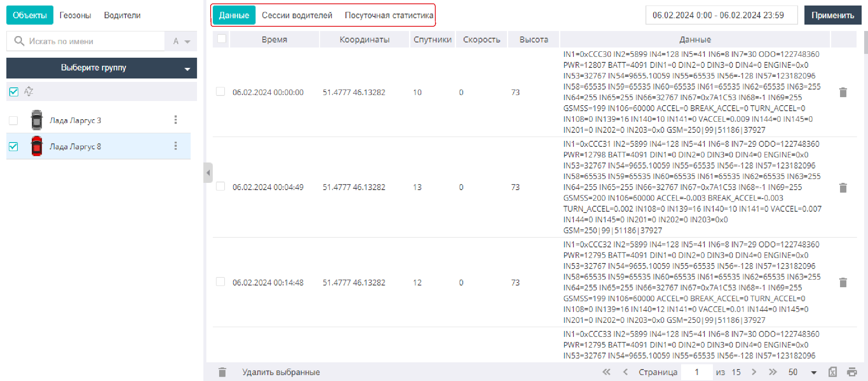Click the Применить button
This screenshot has height=381, width=868.
[833, 15]
